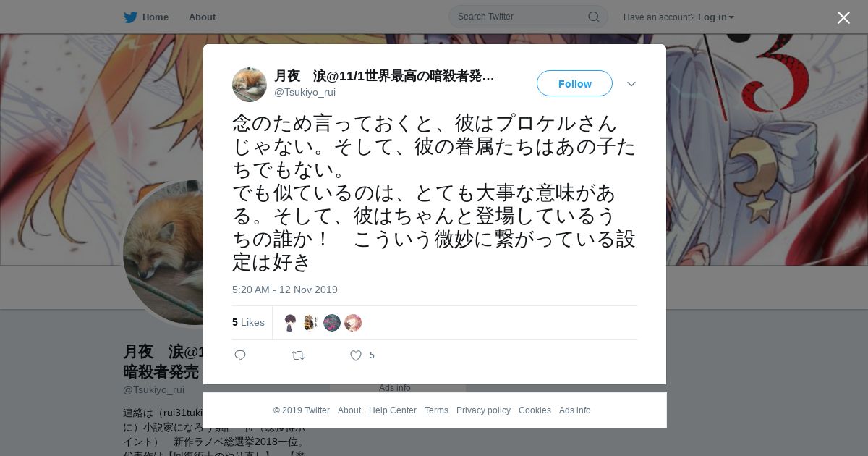Viewport: 868px width, 456px height.
Task: Close the tweet overlay with the X
Action: [843, 17]
